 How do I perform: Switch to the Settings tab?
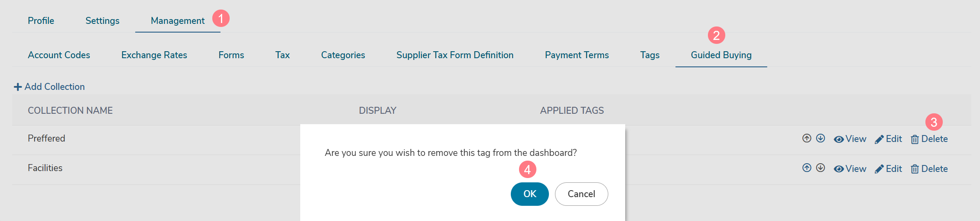(x=102, y=21)
